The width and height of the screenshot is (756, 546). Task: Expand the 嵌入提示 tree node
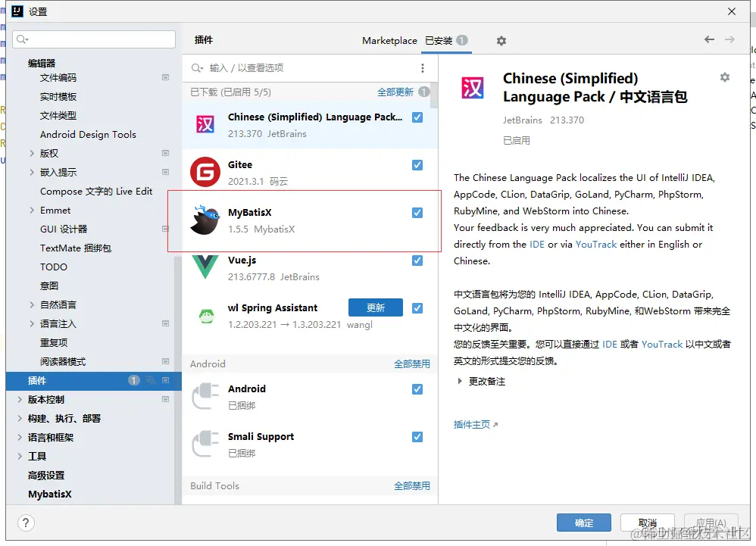coord(32,172)
